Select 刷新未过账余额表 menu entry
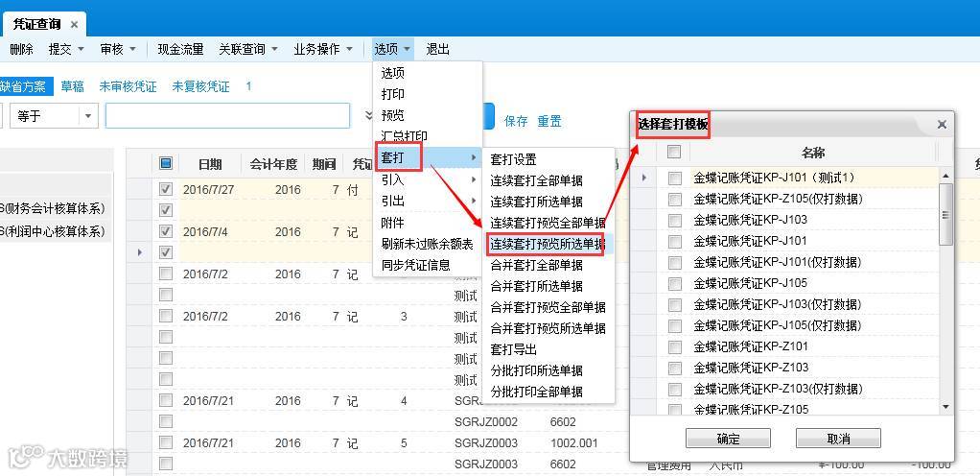Image resolution: width=980 pixels, height=476 pixels. (x=428, y=244)
